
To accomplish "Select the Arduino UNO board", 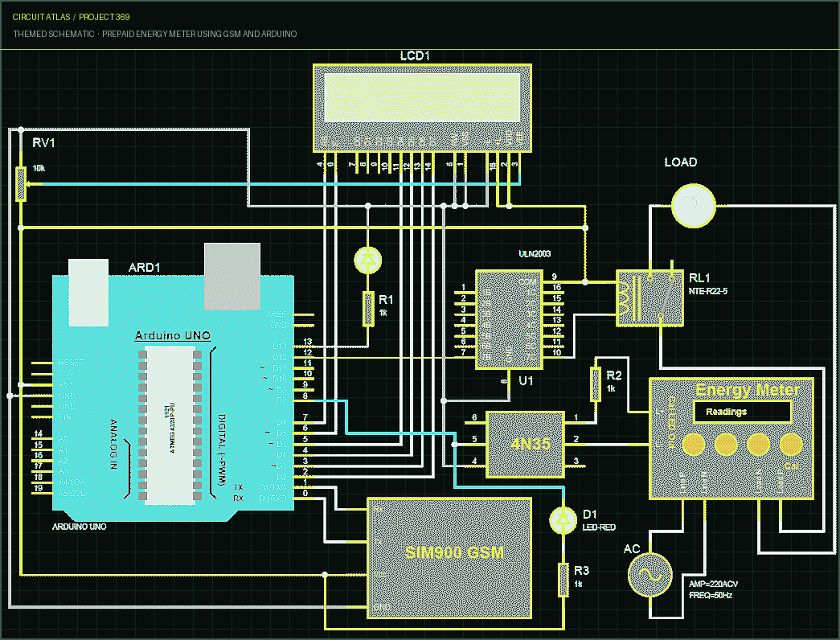I will (x=173, y=398).
